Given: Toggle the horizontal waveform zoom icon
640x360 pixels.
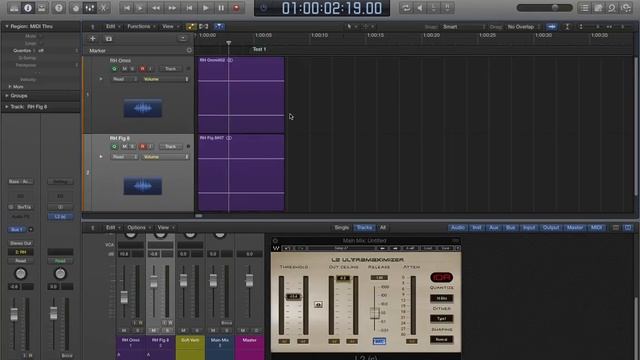Looking at the screenshot, I should pyautogui.click(x=552, y=27).
